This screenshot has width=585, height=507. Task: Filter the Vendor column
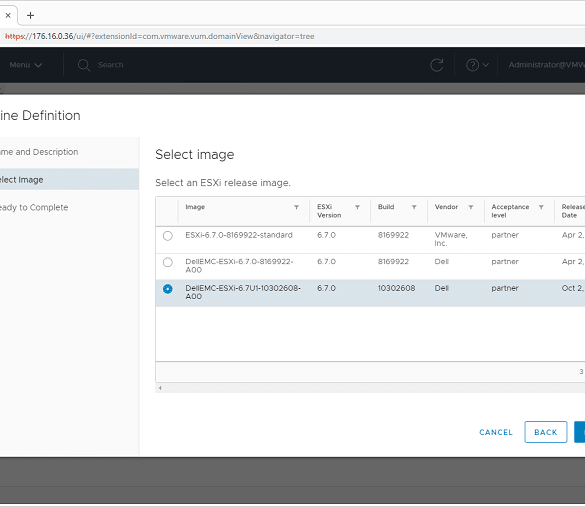pos(471,207)
